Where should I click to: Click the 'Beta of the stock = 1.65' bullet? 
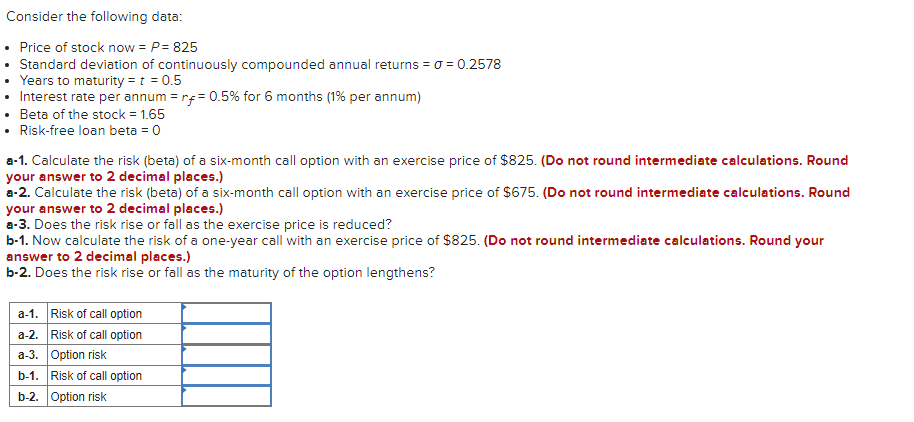(x=92, y=114)
